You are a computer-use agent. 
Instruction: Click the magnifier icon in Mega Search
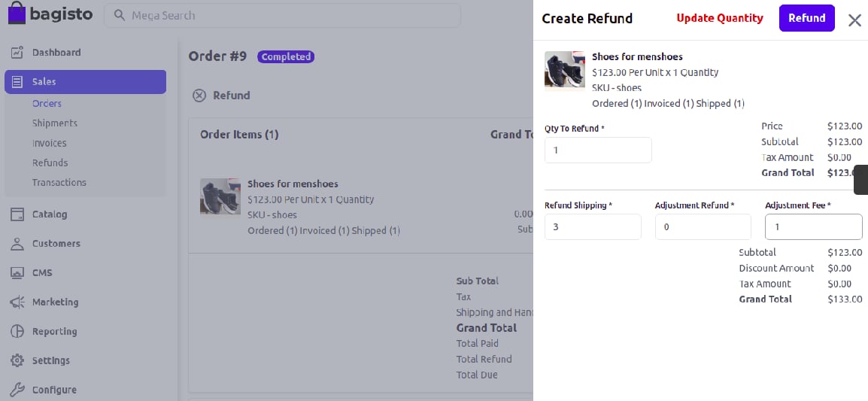tap(119, 16)
